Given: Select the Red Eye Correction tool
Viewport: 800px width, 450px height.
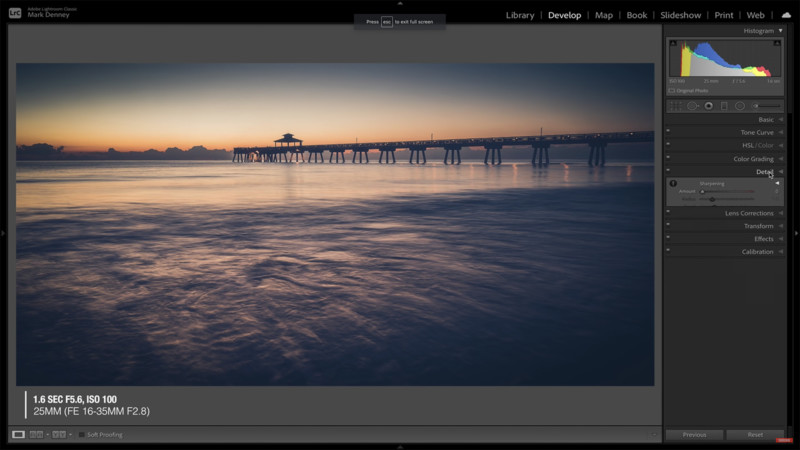Looking at the screenshot, I should click(708, 105).
